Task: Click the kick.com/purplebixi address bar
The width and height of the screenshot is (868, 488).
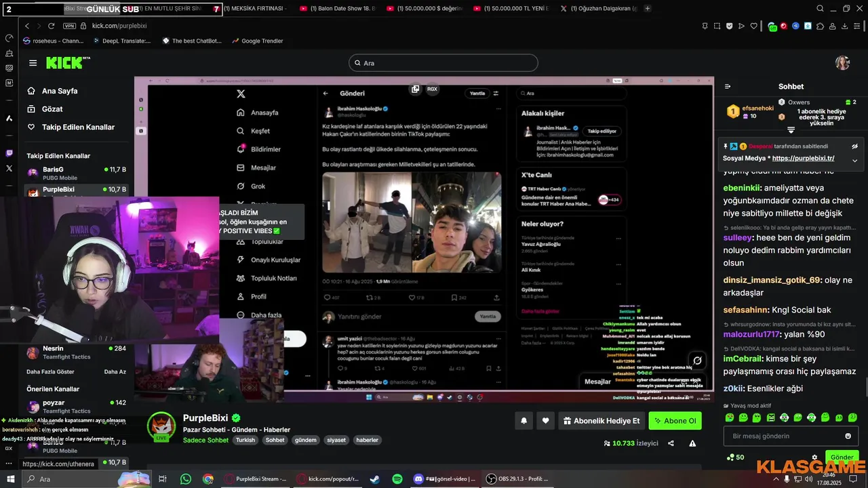Action: tap(119, 26)
